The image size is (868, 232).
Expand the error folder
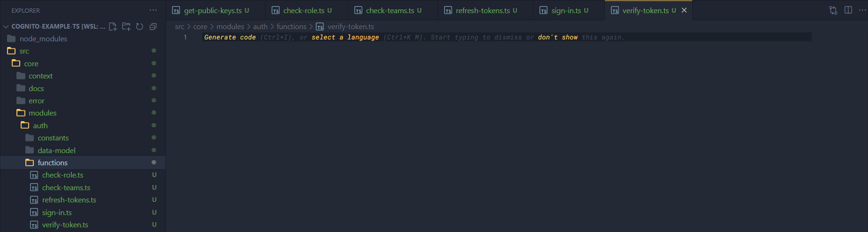click(x=83, y=101)
